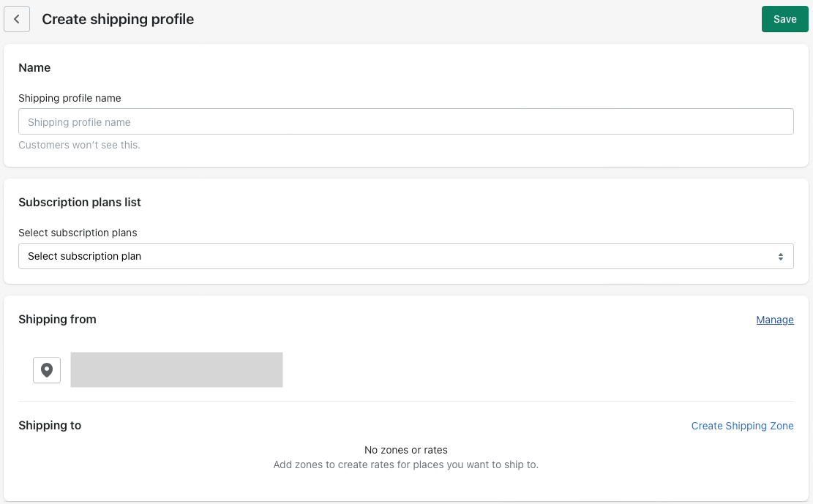Click the divider line above Shipping to
Viewport: 813px width, 504px height.
(405, 401)
